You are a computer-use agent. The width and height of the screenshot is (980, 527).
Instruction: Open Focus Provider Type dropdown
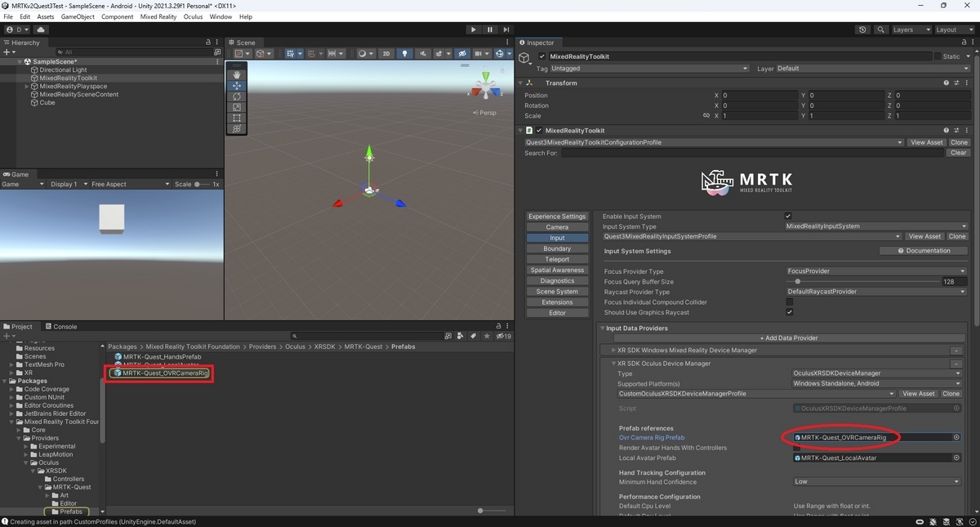(875, 271)
